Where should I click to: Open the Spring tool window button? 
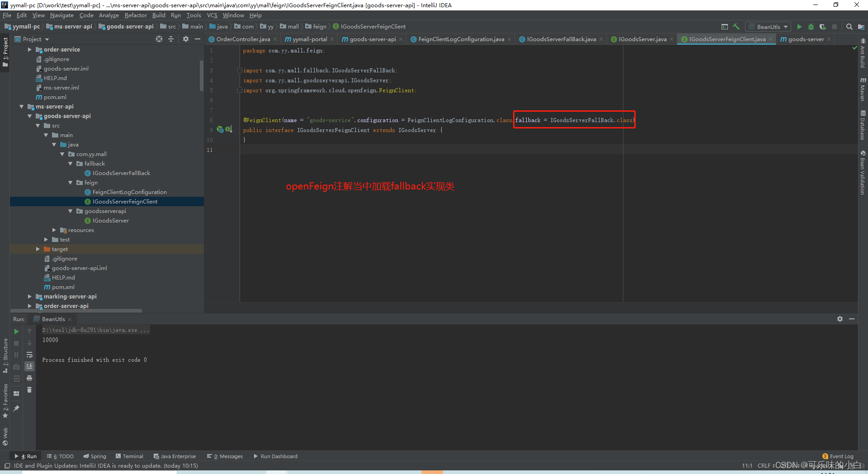95,456
